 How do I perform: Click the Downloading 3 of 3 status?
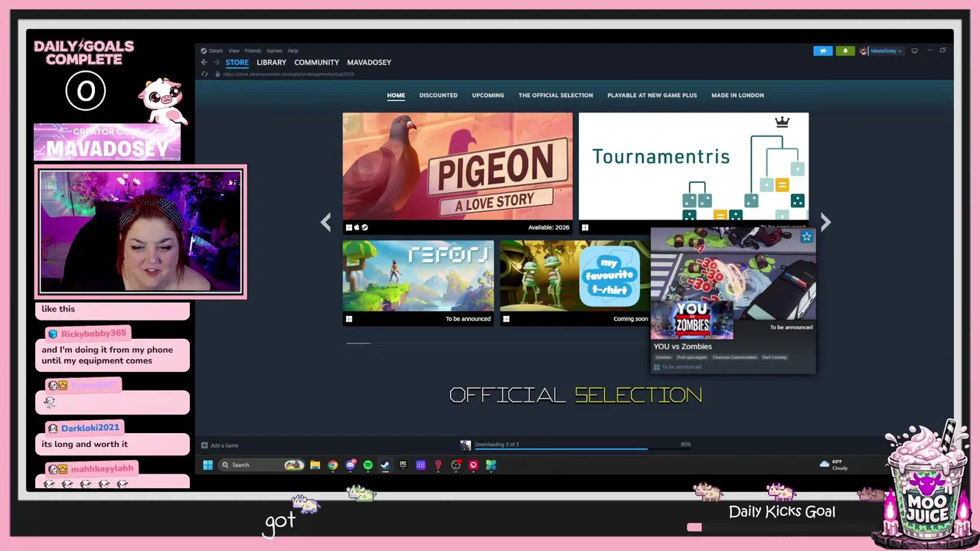point(496,445)
